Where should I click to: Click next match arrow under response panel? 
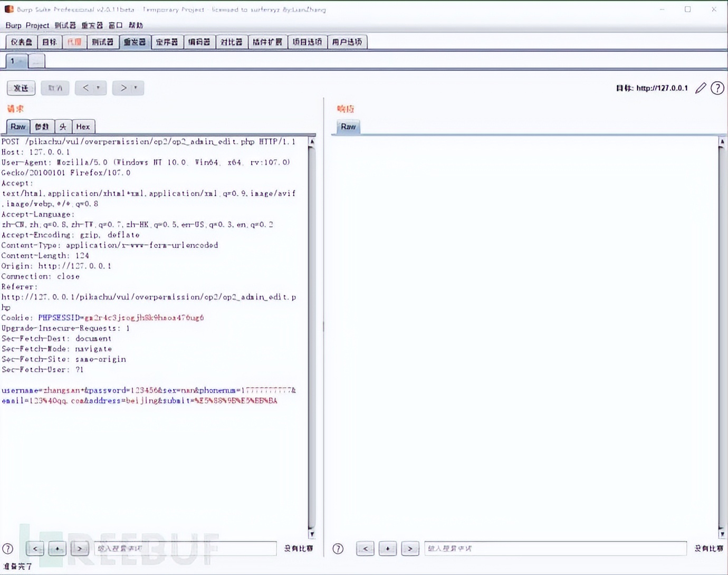point(410,549)
